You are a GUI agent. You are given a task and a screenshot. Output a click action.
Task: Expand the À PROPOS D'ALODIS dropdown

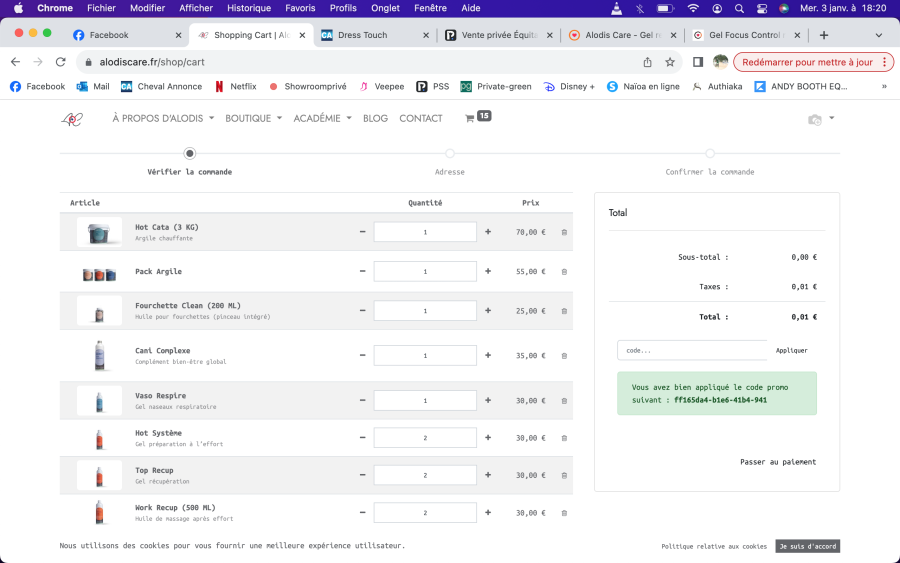click(x=163, y=118)
